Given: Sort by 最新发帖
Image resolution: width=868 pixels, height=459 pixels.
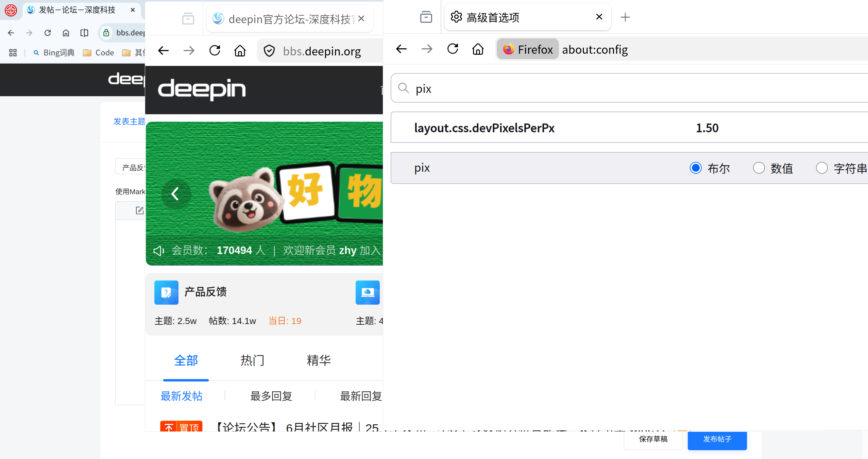Looking at the screenshot, I should (182, 396).
